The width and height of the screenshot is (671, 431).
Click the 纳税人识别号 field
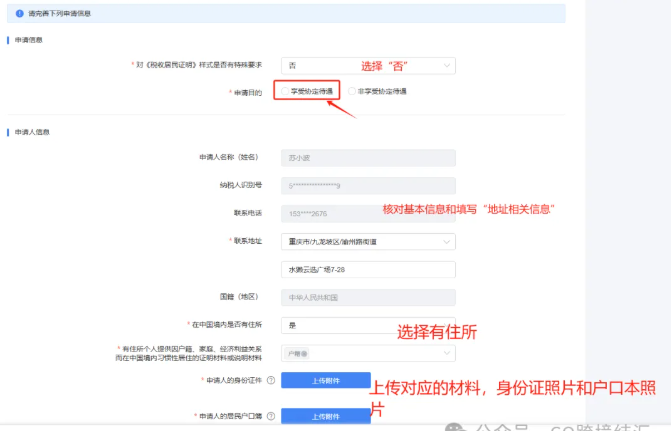[x=368, y=185]
